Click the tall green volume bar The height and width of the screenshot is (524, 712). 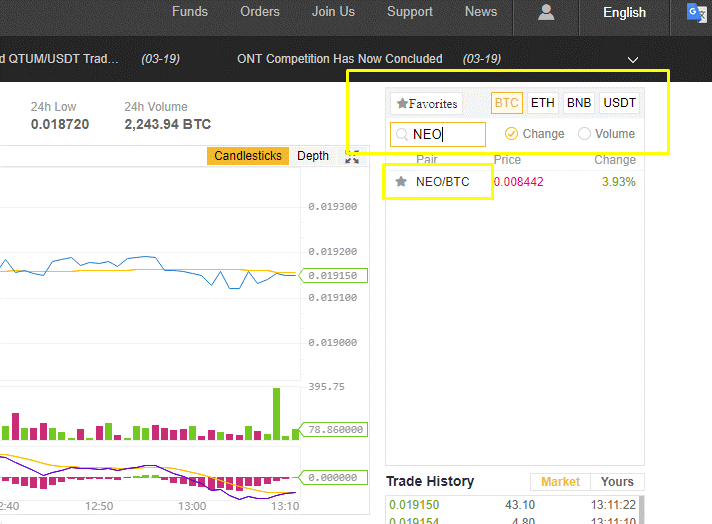[x=276, y=414]
